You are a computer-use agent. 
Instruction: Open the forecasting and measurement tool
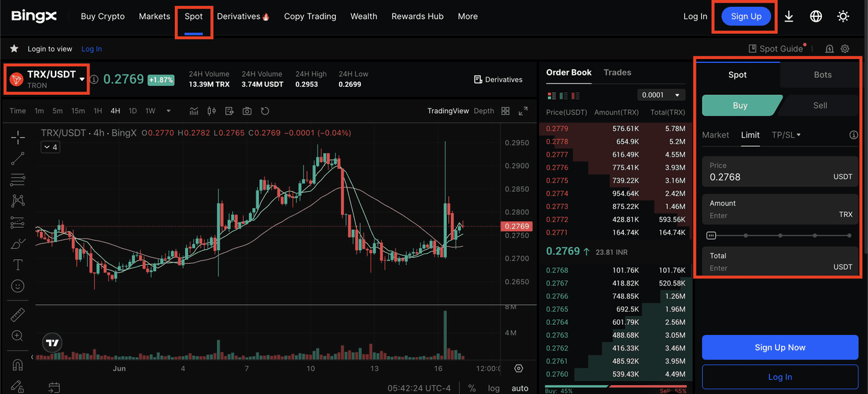[18, 222]
